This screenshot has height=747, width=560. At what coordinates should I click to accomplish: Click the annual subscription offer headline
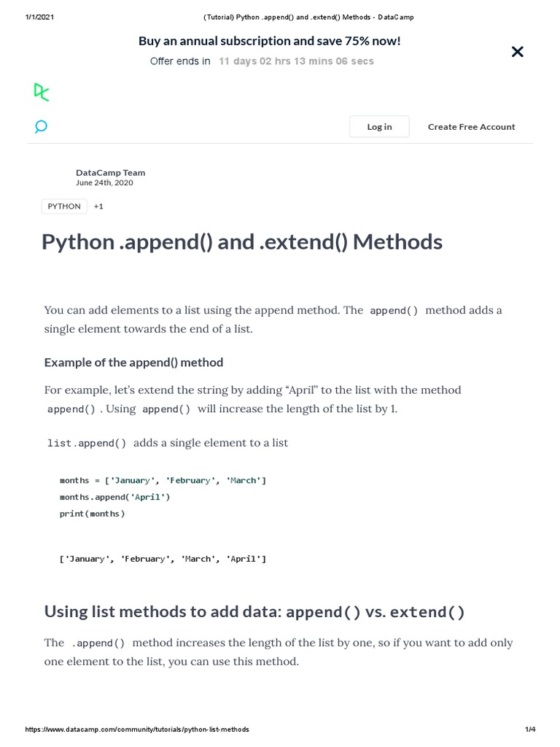point(269,41)
